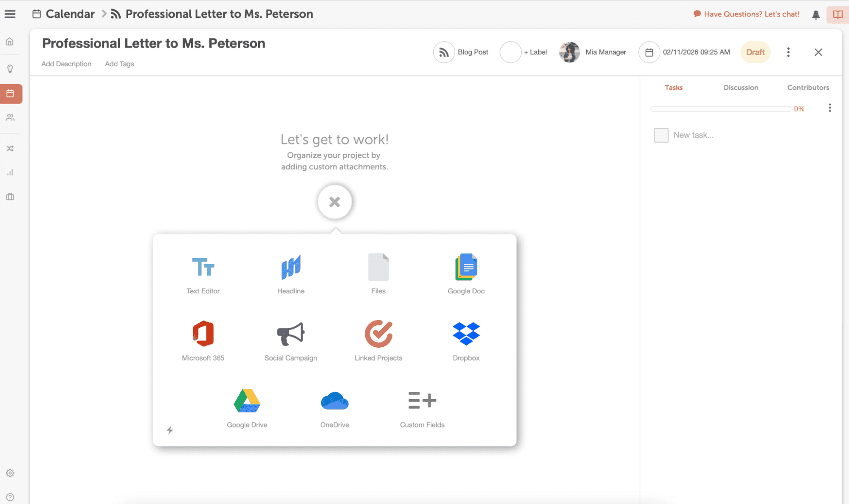The height and width of the screenshot is (504, 849).
Task: Add Custom Fields to the project
Action: click(x=422, y=407)
